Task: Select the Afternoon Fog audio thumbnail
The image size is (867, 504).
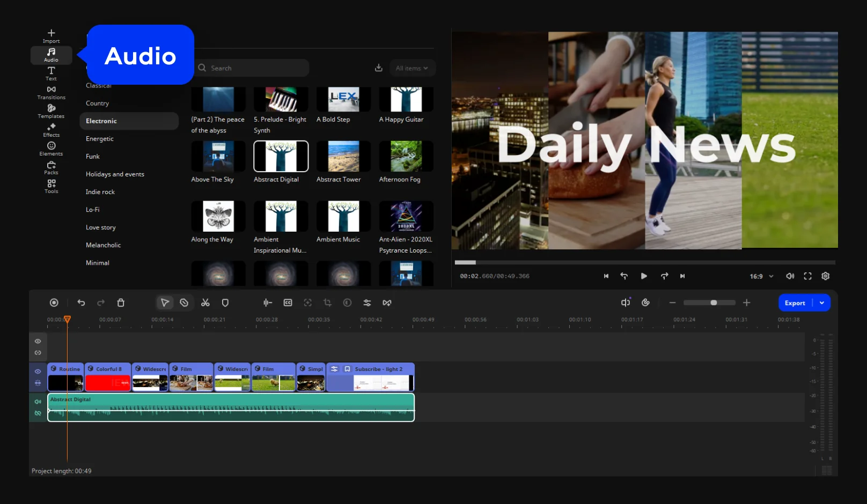Action: 406,156
